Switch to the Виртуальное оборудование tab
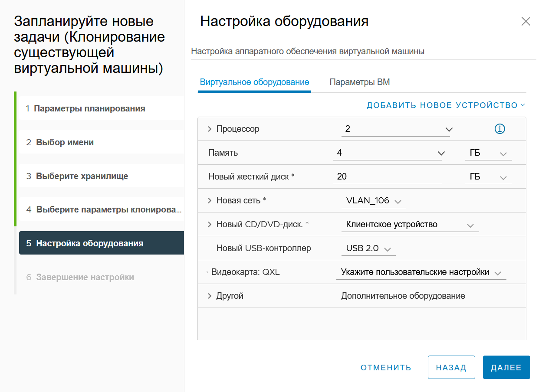The image size is (542, 392). click(254, 82)
